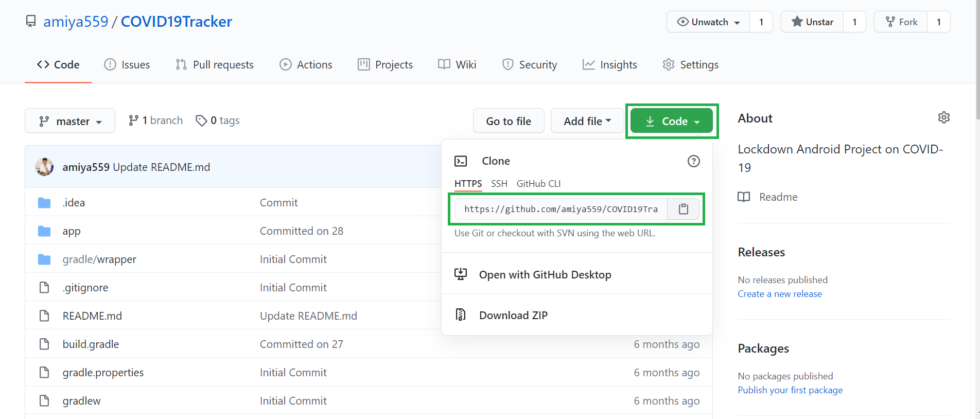
Task: Open the About section gear settings icon
Action: pos(943,118)
